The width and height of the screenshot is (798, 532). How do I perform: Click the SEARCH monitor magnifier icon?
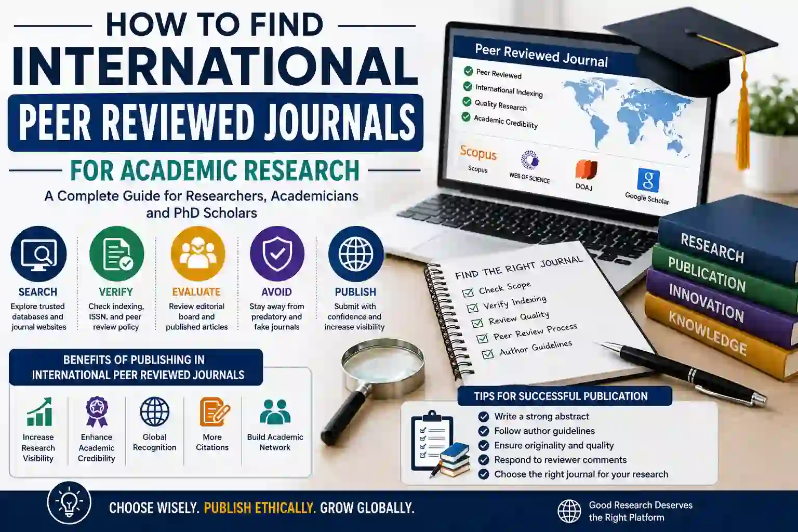coord(38,254)
